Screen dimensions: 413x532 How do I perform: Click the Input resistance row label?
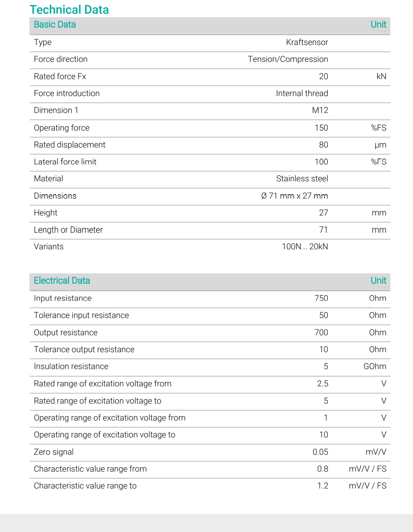click(63, 298)
